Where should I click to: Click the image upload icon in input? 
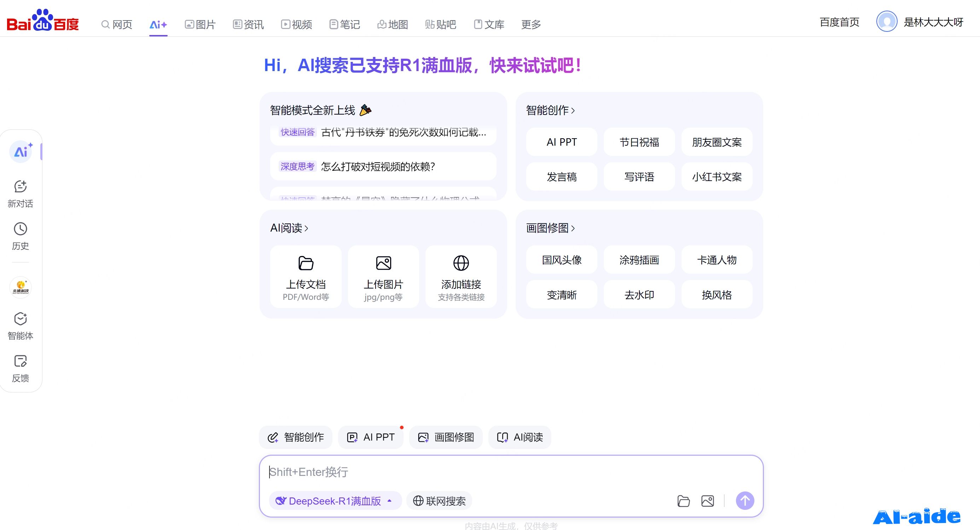pos(708,501)
